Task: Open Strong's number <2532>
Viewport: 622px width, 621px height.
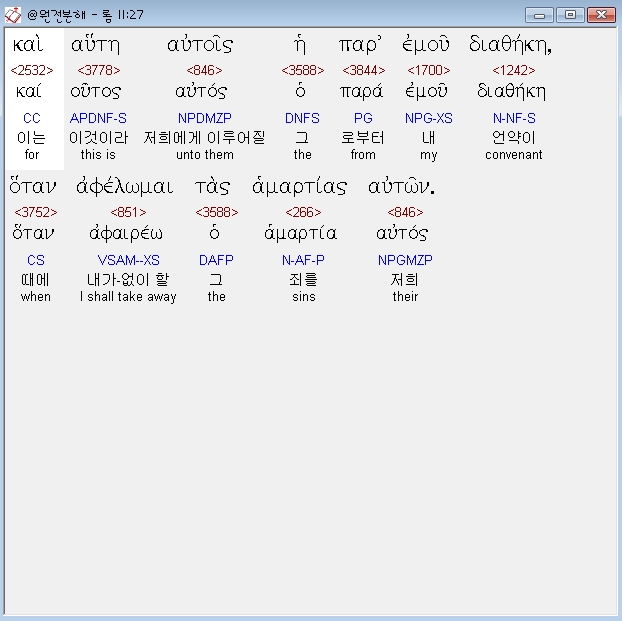Action: pyautogui.click(x=32, y=70)
